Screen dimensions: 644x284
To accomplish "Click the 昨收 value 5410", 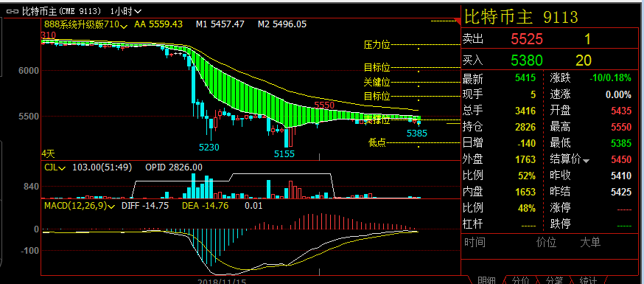I will 621,176.
